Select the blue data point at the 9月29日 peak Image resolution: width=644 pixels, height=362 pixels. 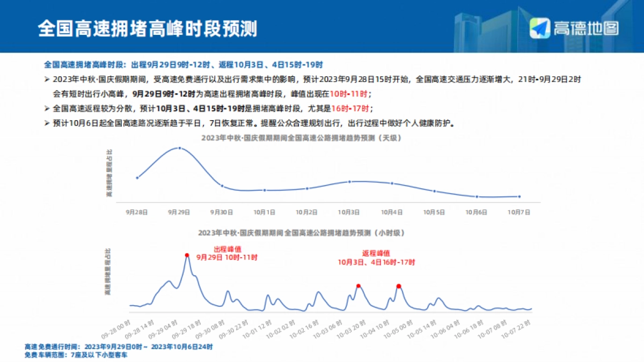(x=180, y=149)
